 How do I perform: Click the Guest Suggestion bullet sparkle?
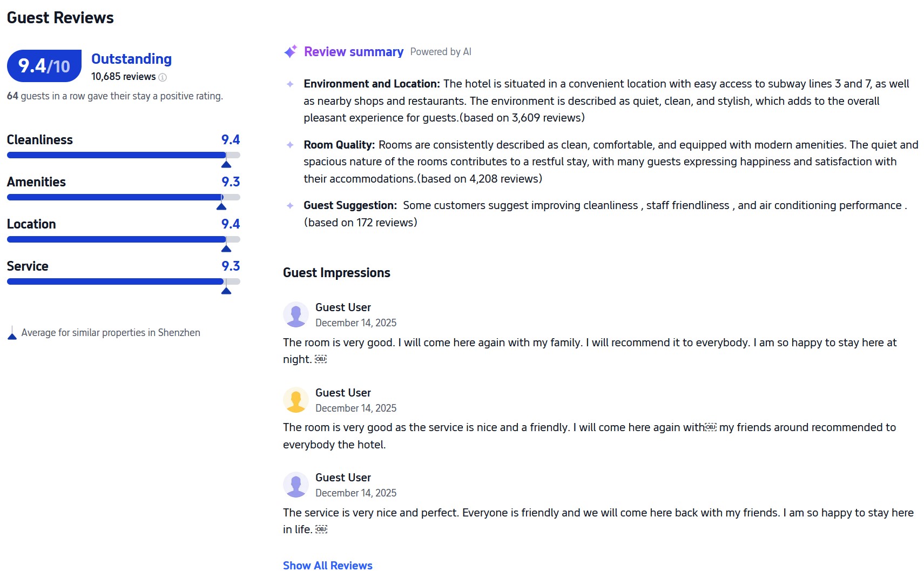[290, 206]
